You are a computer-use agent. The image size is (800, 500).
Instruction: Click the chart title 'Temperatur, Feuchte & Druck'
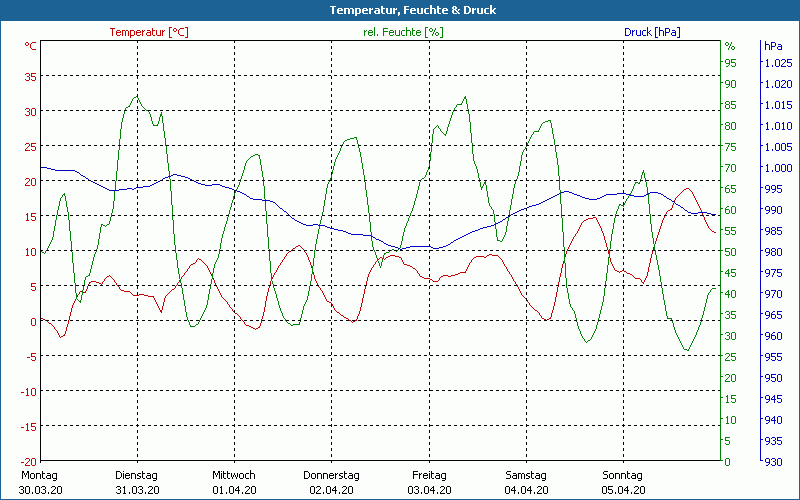pos(413,10)
